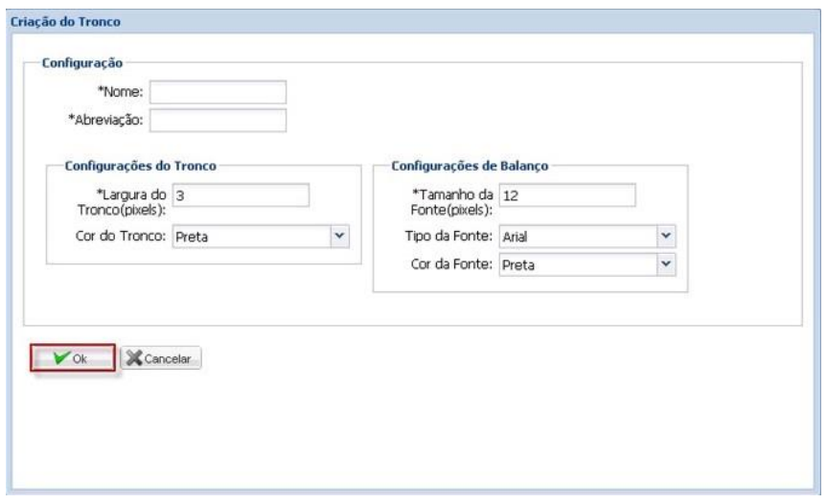Focus the Nome text field
This screenshot has width=827, height=504.
[x=218, y=91]
